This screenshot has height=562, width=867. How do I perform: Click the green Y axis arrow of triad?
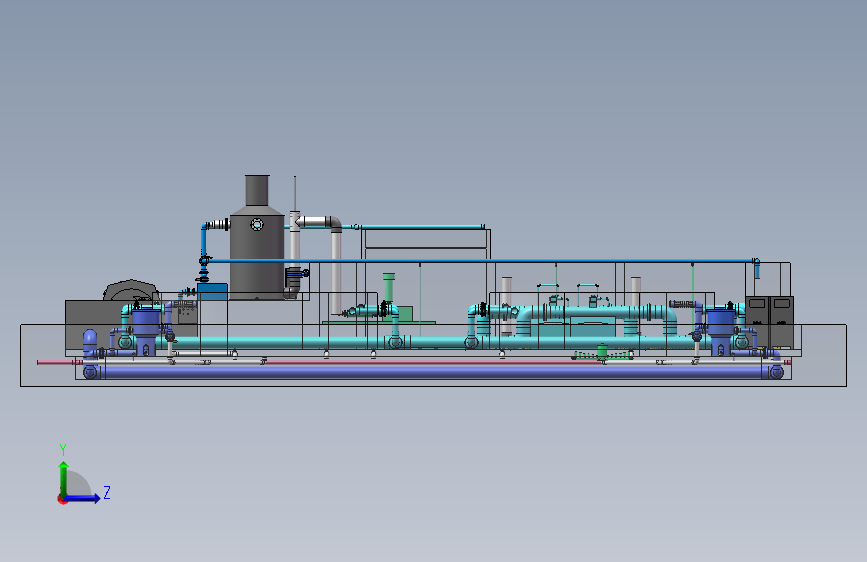(x=64, y=478)
